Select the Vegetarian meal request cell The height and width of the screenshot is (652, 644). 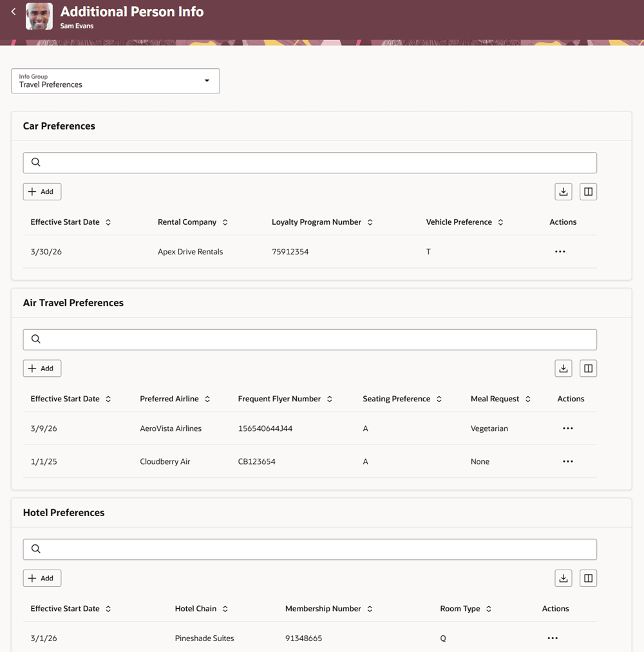[x=489, y=428]
